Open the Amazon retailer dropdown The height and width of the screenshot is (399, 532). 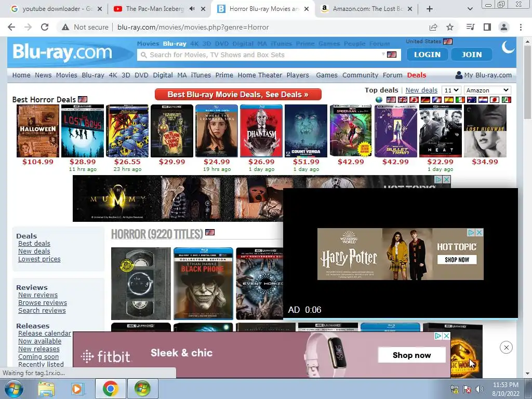487,90
